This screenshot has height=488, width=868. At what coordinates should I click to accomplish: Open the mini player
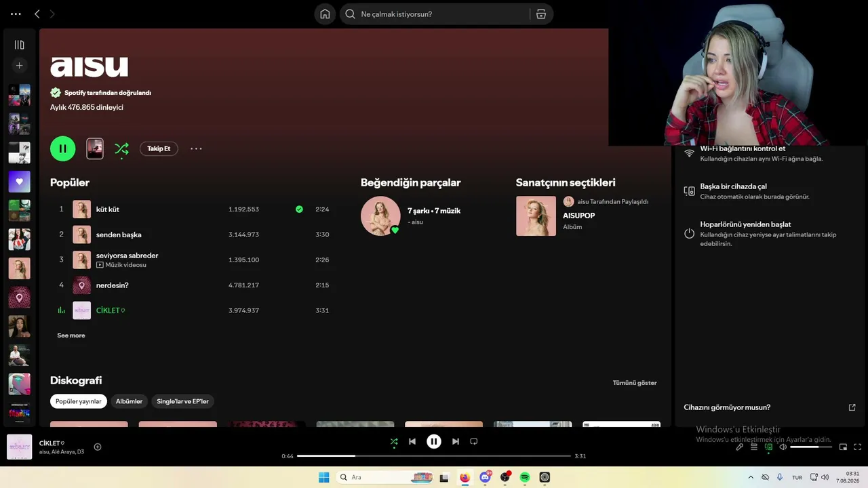tap(844, 447)
